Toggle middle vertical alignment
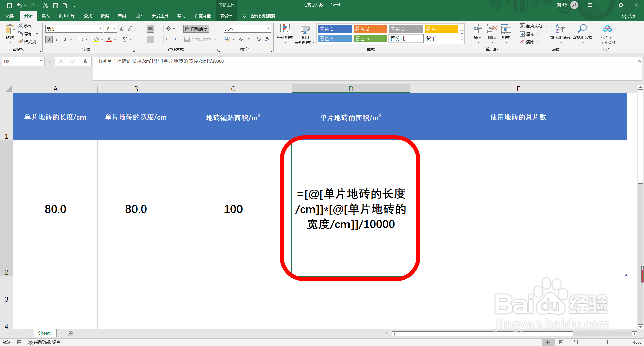Image resolution: width=644 pixels, height=346 pixels. 150,29
